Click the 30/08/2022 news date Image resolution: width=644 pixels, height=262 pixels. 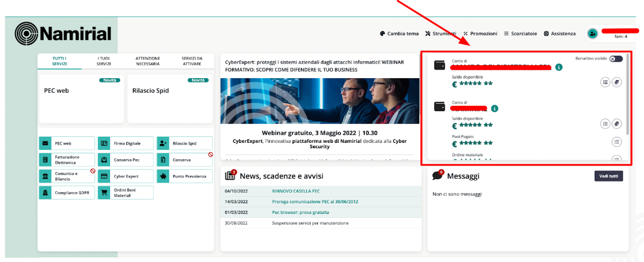click(x=236, y=223)
